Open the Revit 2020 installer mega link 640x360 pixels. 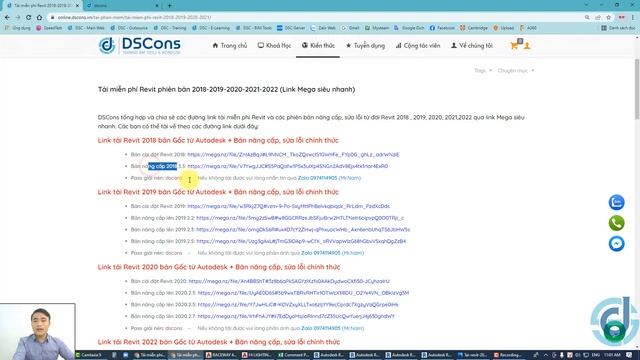click(x=289, y=281)
